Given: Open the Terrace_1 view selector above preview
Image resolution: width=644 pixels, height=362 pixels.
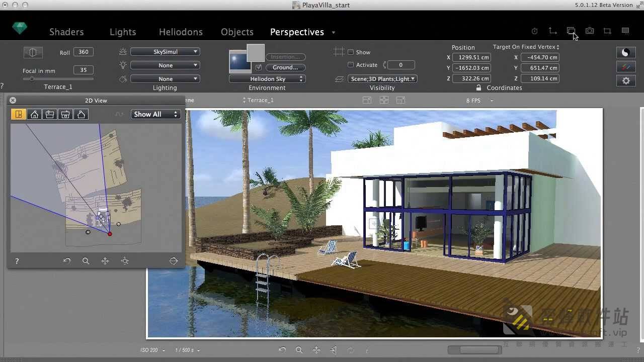Looking at the screenshot, I should coord(259,100).
